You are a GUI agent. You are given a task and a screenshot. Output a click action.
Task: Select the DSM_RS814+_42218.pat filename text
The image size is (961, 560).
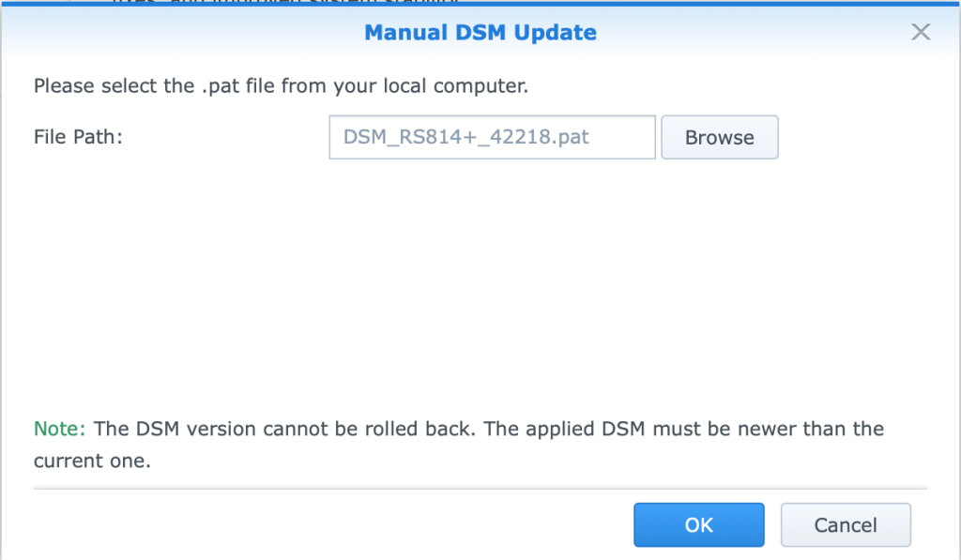tap(465, 137)
